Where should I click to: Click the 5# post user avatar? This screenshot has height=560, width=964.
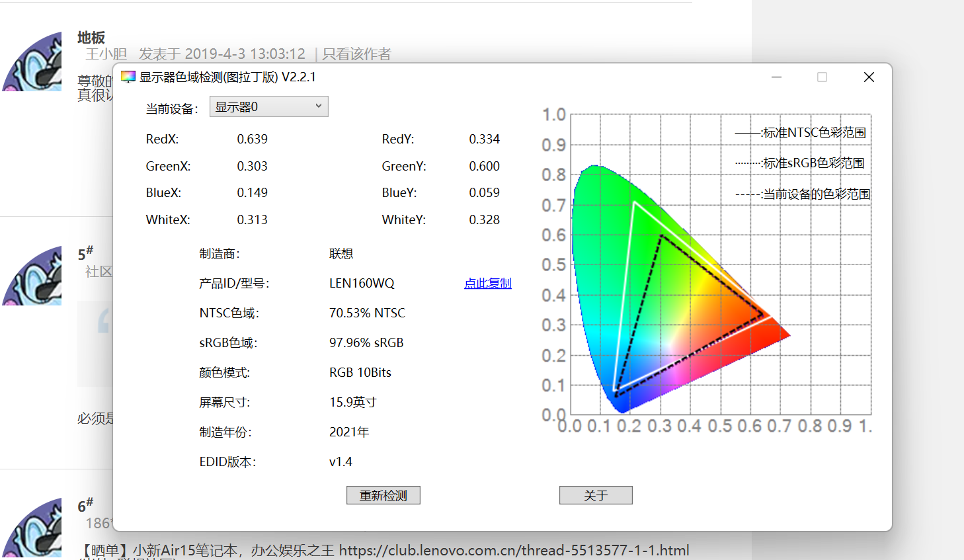tap(32, 275)
